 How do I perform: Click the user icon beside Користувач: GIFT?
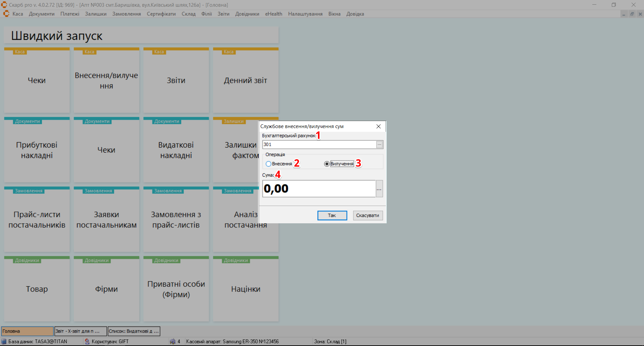click(x=87, y=341)
